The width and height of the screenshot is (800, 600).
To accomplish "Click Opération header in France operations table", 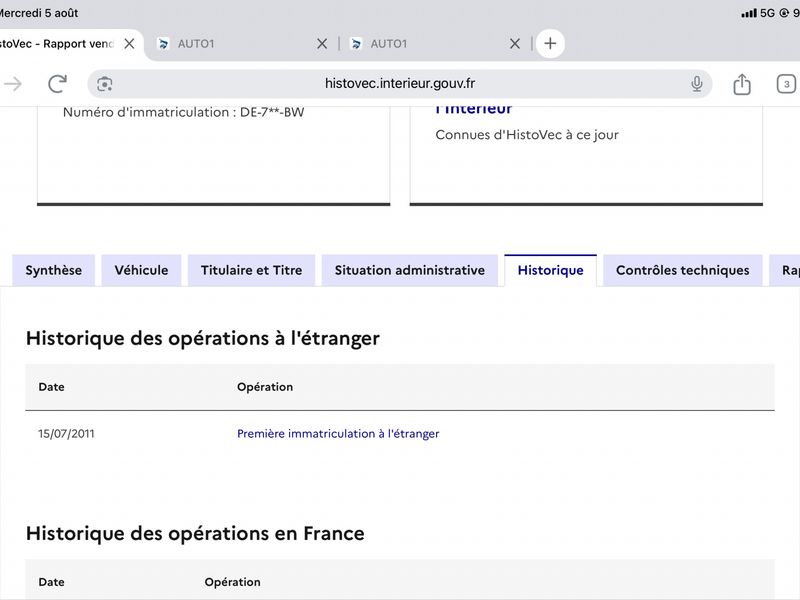I will coord(232,582).
